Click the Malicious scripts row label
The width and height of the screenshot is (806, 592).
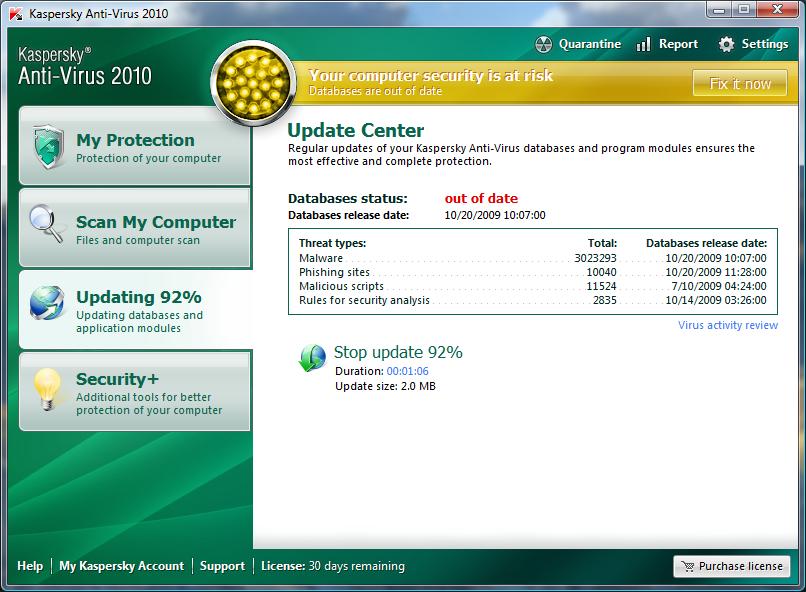coord(341,286)
